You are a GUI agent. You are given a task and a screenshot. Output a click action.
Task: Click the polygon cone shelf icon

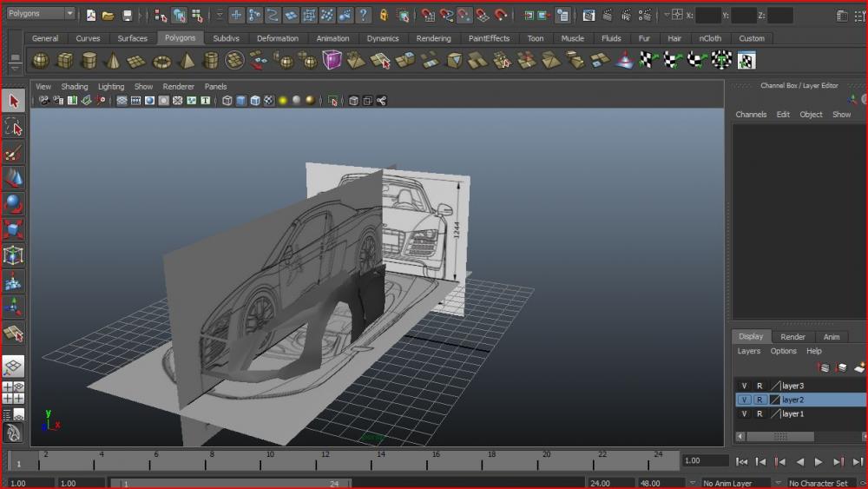[x=113, y=60]
